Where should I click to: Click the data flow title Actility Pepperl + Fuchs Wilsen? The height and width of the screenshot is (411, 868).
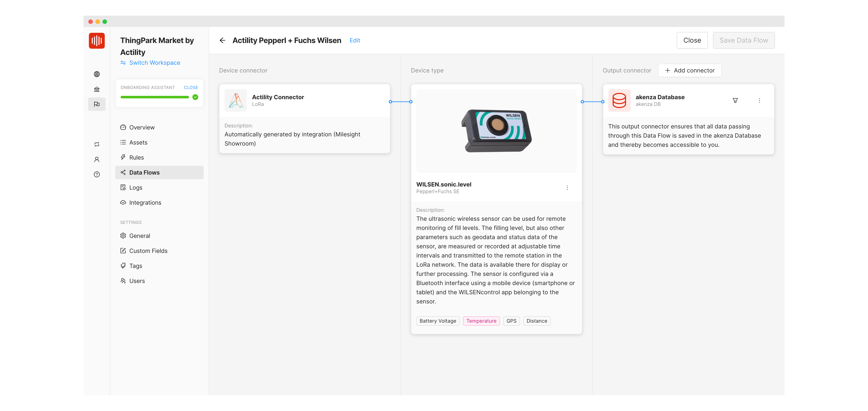tap(287, 41)
